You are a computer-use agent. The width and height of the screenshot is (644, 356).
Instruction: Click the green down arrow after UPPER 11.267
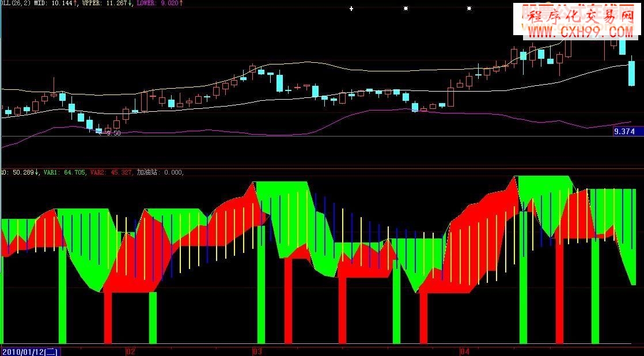[x=130, y=3]
